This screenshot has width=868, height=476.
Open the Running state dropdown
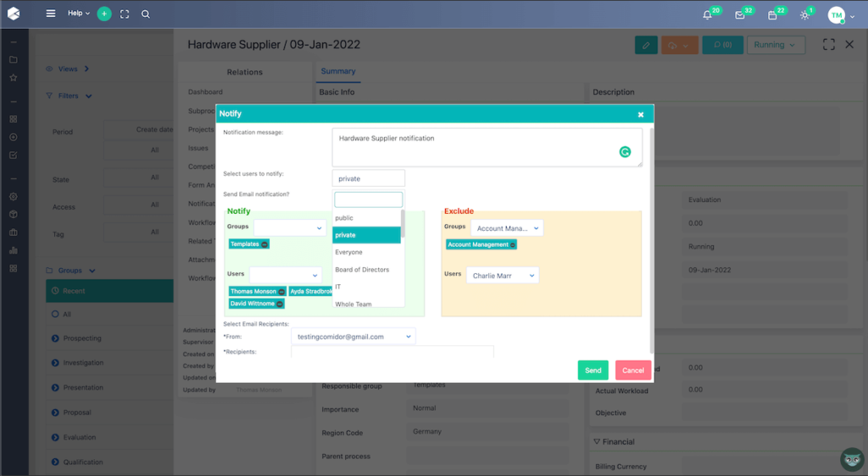(x=776, y=45)
